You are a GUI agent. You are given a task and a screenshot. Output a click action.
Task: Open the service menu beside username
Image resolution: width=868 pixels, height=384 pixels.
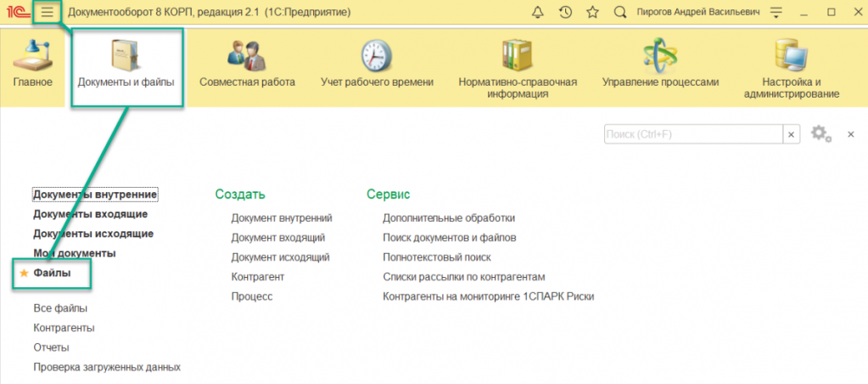click(776, 13)
